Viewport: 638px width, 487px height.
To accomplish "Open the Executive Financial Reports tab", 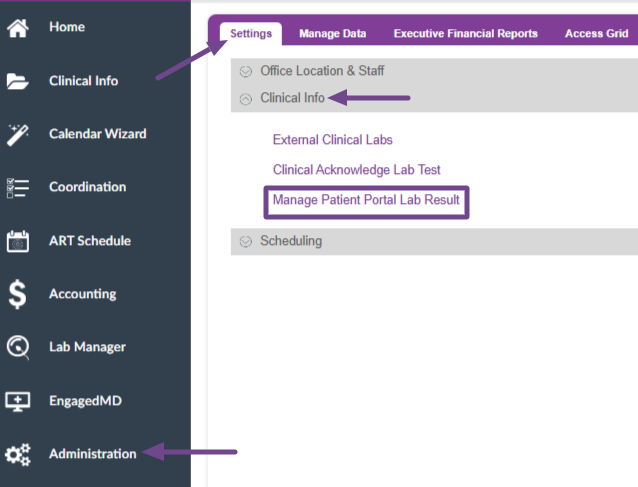I will point(465,33).
